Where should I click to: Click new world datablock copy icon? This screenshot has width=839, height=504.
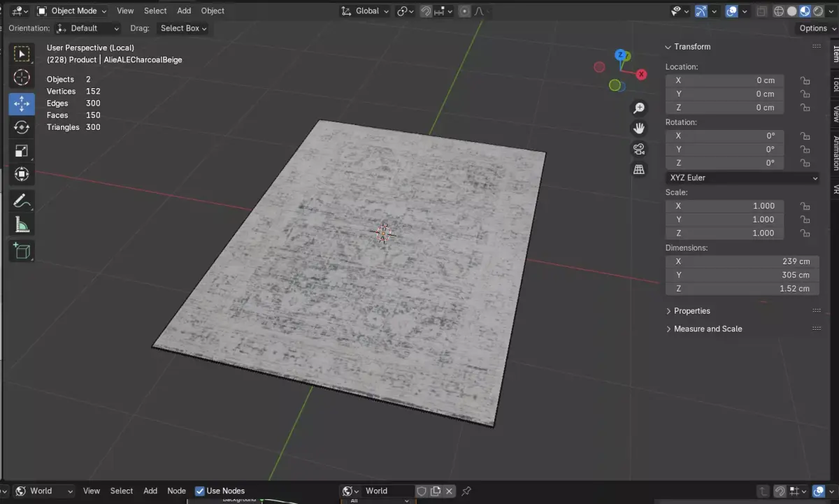(436, 491)
